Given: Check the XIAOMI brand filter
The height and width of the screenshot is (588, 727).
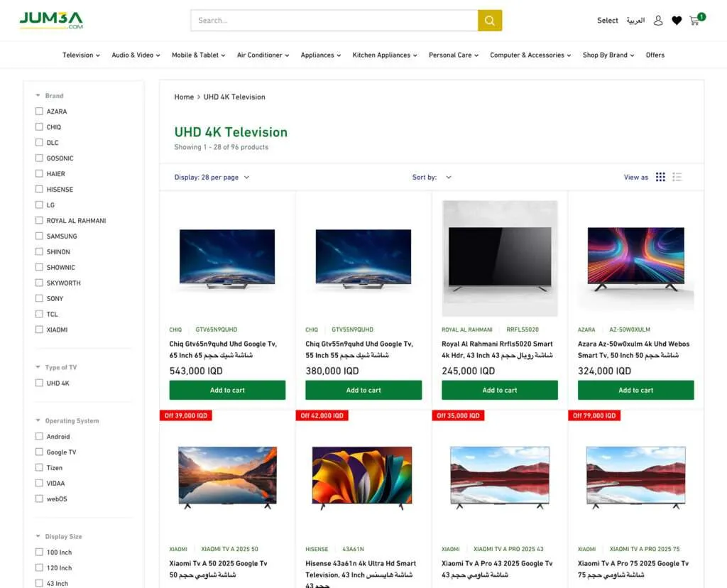Looking at the screenshot, I should point(39,330).
